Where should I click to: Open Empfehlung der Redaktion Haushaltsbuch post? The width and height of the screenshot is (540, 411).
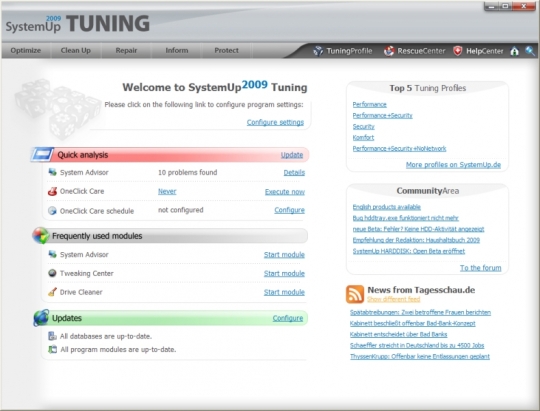(x=416, y=240)
